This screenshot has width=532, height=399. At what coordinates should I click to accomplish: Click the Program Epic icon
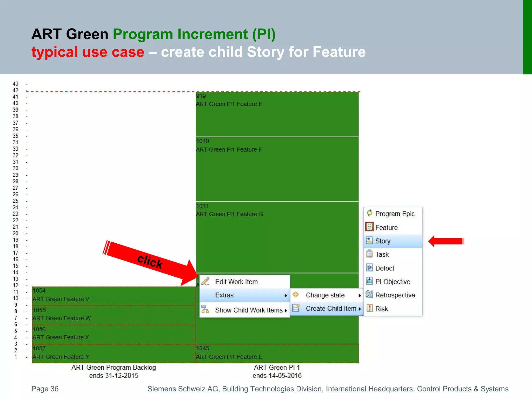[x=369, y=213]
